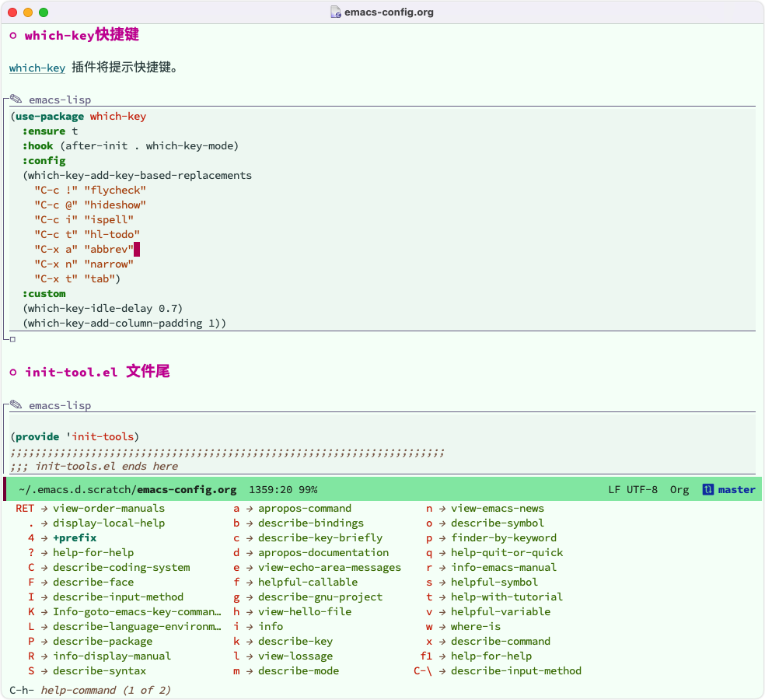Image resolution: width=765 pixels, height=700 pixels.
Task: Select describe-input-method entry for C-\
Action: coord(516,670)
